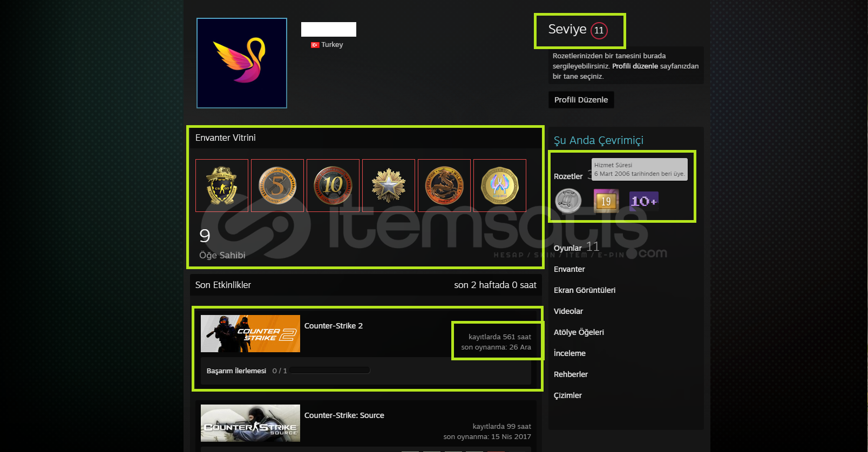This screenshot has width=868, height=452.
Task: Open the Operation Wildfire coin item
Action: 444,186
